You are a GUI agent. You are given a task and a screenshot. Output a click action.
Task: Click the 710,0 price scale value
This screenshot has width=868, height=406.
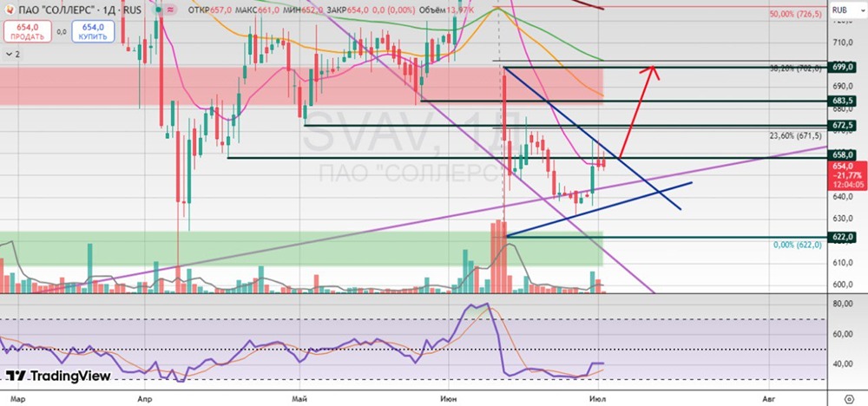[843, 42]
